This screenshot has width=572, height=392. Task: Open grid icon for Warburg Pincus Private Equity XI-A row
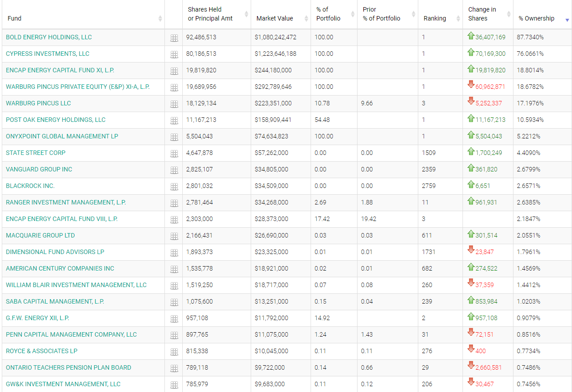pyautogui.click(x=174, y=88)
